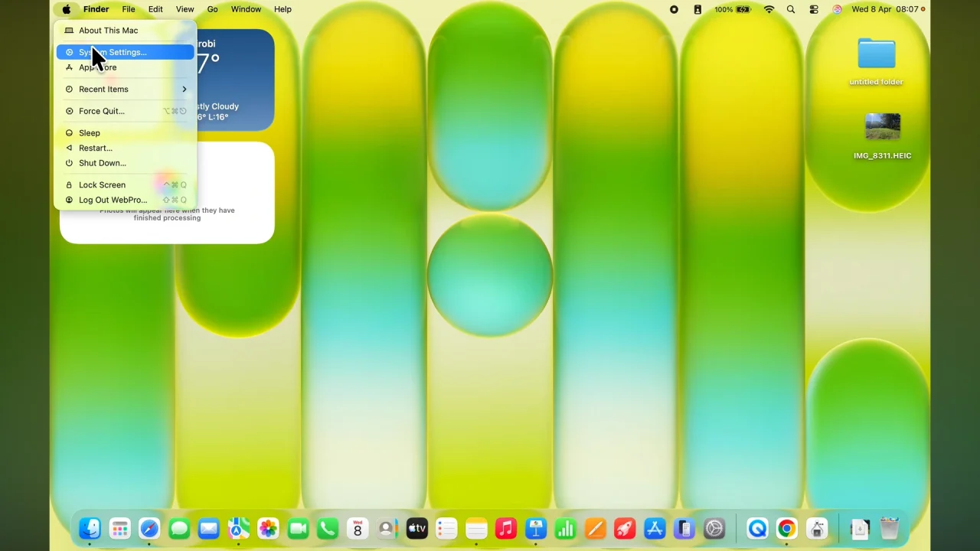The width and height of the screenshot is (980, 551).
Task: Open the Numbers app in the Dock
Action: point(565,528)
